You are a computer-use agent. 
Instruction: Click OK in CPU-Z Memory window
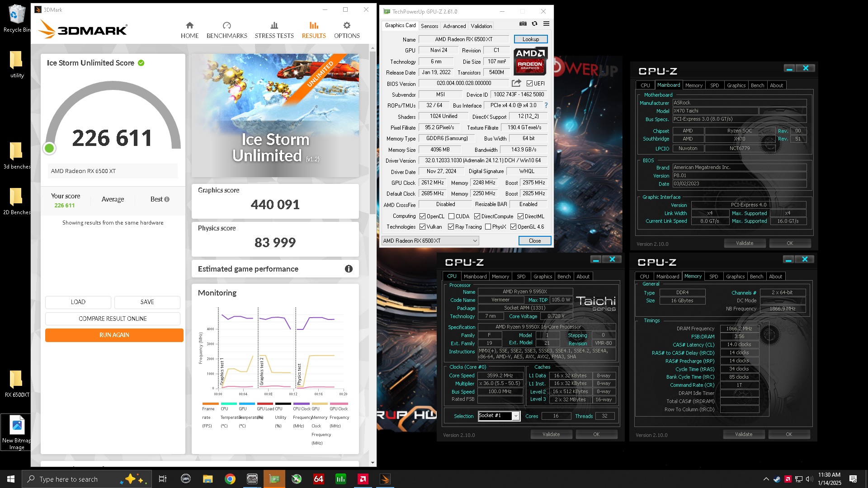(789, 435)
